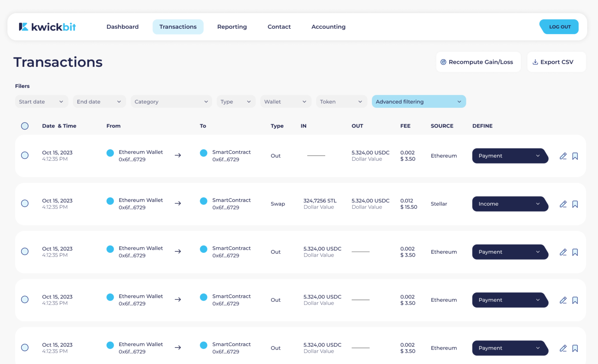Click the edit pencil on the Swap transaction
This screenshot has width=598, height=364.
[563, 204]
